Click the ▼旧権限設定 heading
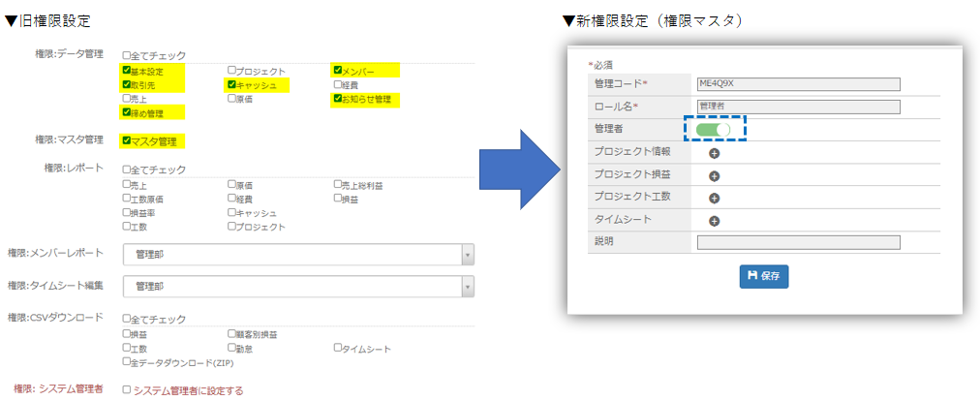The height and width of the screenshot is (401, 980). 46,20
